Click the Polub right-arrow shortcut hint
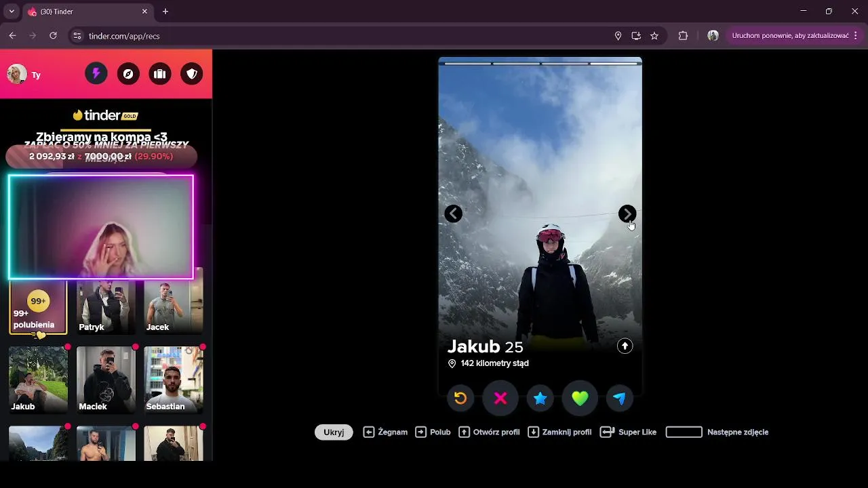This screenshot has width=868, height=488. (433, 432)
